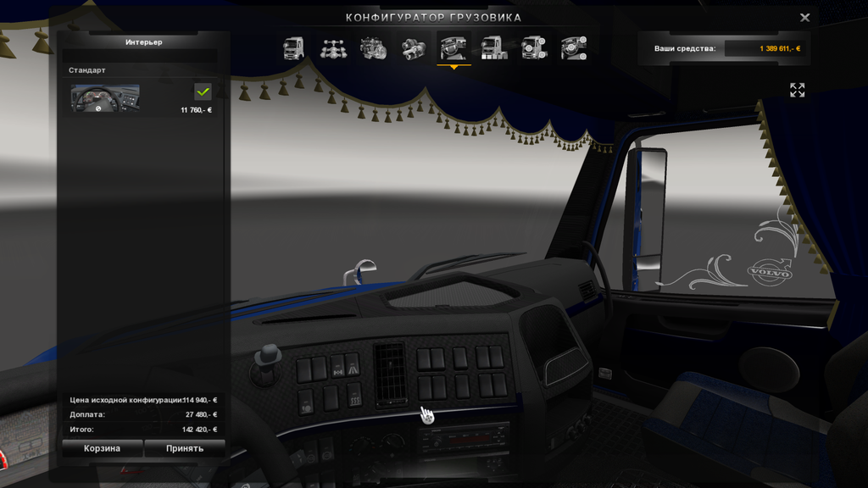Click the Ваши средства label
This screenshot has height=488, width=868.
[x=685, y=48]
